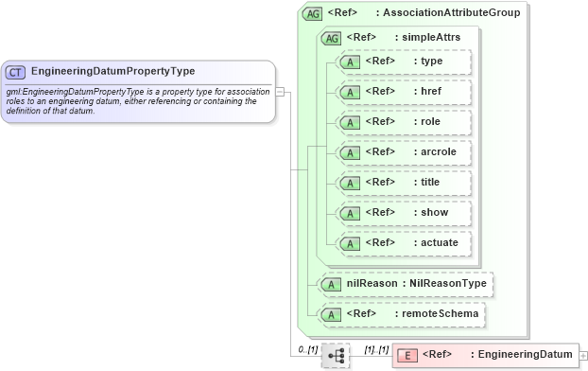Click the A icon for arcrole attribute
The width and height of the screenshot is (588, 371).
tap(350, 152)
